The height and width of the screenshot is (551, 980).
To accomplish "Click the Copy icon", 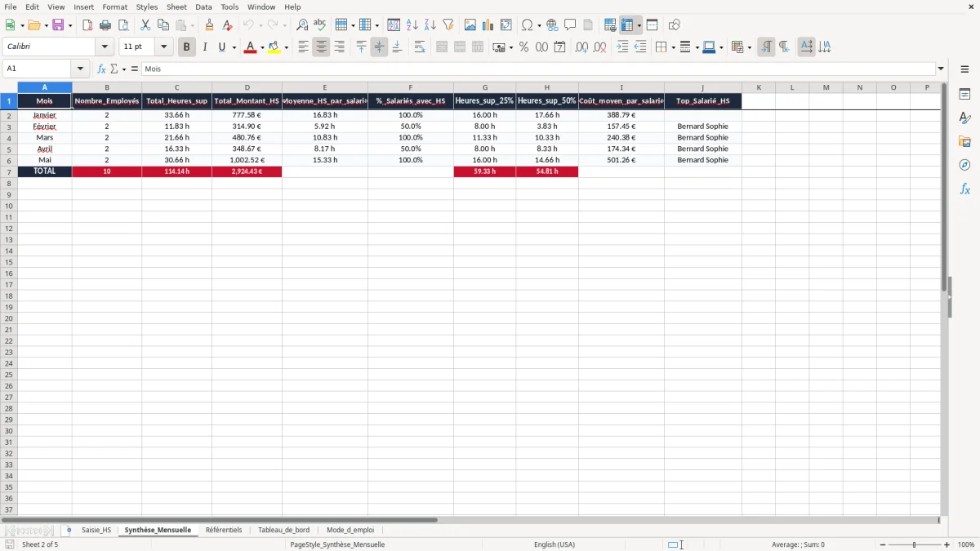I will click(163, 25).
